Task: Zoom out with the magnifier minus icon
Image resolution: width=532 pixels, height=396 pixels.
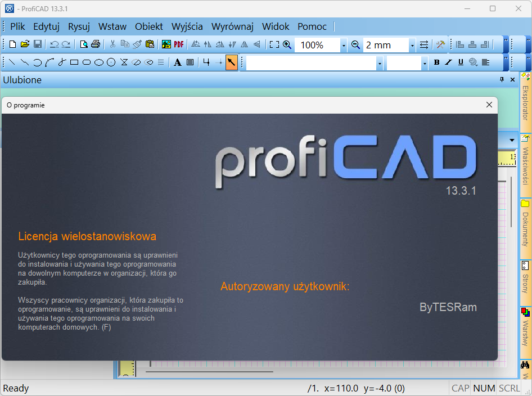Action: pyautogui.click(x=355, y=44)
